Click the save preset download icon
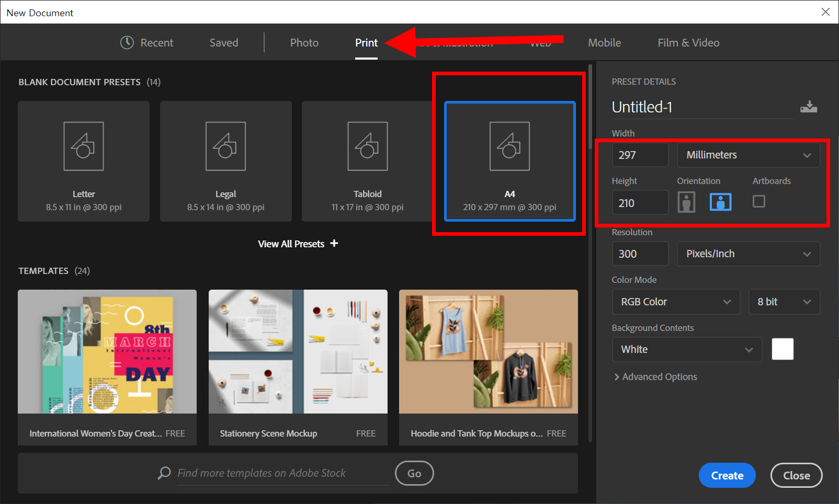Viewport: 839px width, 504px height. pyautogui.click(x=809, y=107)
